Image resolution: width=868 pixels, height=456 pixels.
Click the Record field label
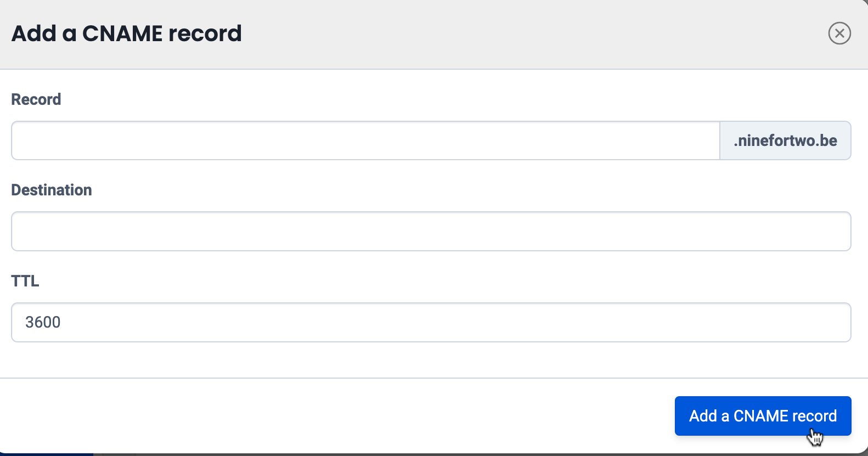[x=36, y=99]
